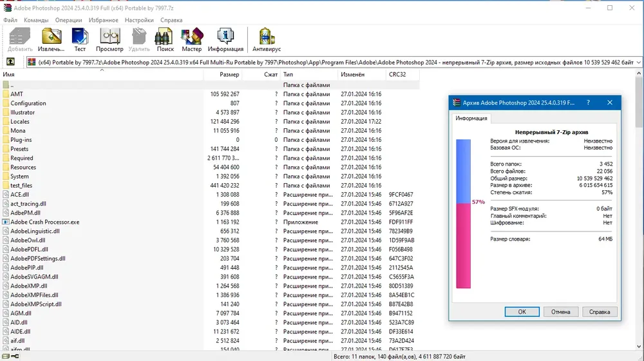The height and width of the screenshot is (361, 644).
Task: Sort by the Имя column header
Action: point(102,74)
